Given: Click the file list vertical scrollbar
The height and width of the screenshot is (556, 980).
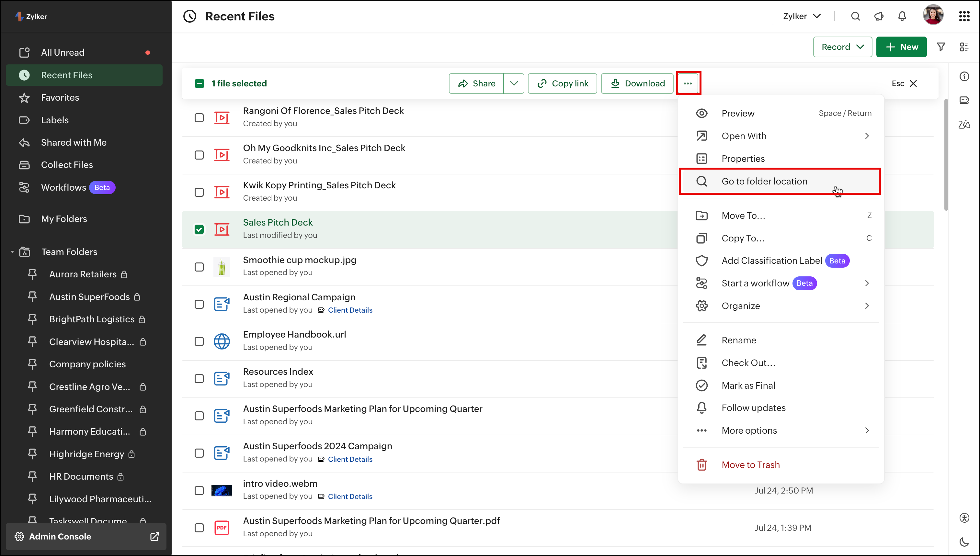Looking at the screenshot, I should [946, 155].
